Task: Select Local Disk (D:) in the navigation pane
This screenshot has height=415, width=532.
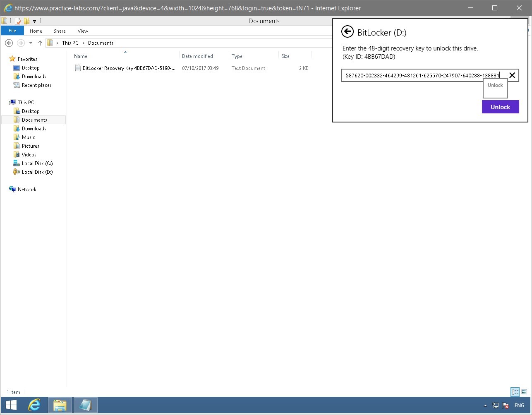Action: (x=37, y=172)
